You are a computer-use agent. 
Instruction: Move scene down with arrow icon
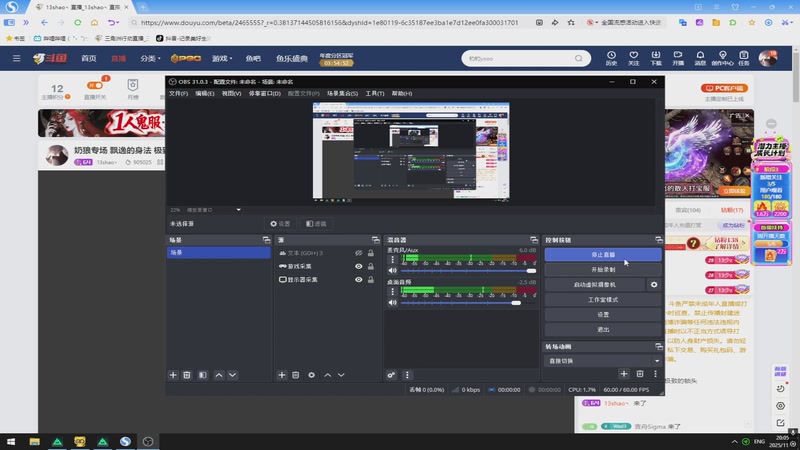[232, 375]
